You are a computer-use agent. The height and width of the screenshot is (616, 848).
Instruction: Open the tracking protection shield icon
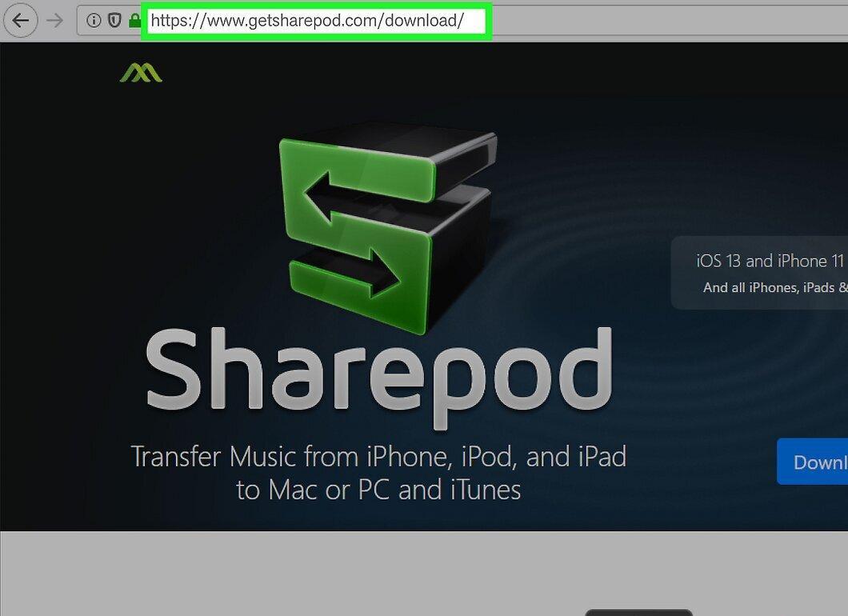coord(114,21)
